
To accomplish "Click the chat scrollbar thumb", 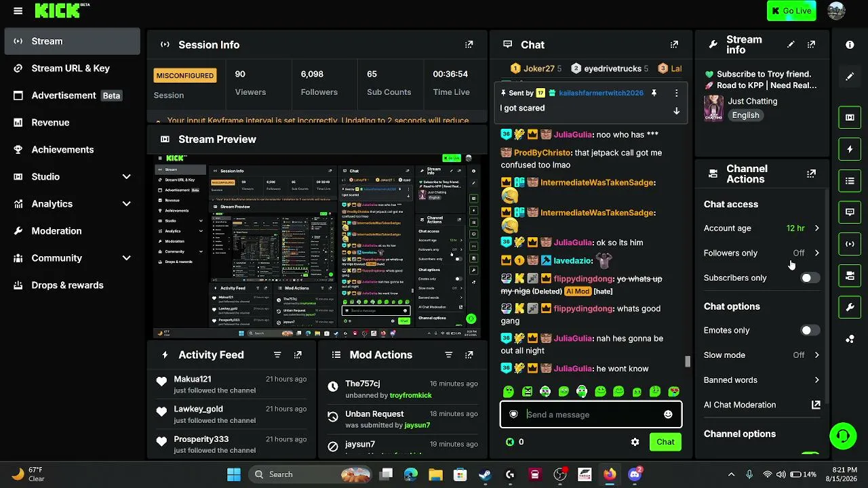I will tap(688, 361).
